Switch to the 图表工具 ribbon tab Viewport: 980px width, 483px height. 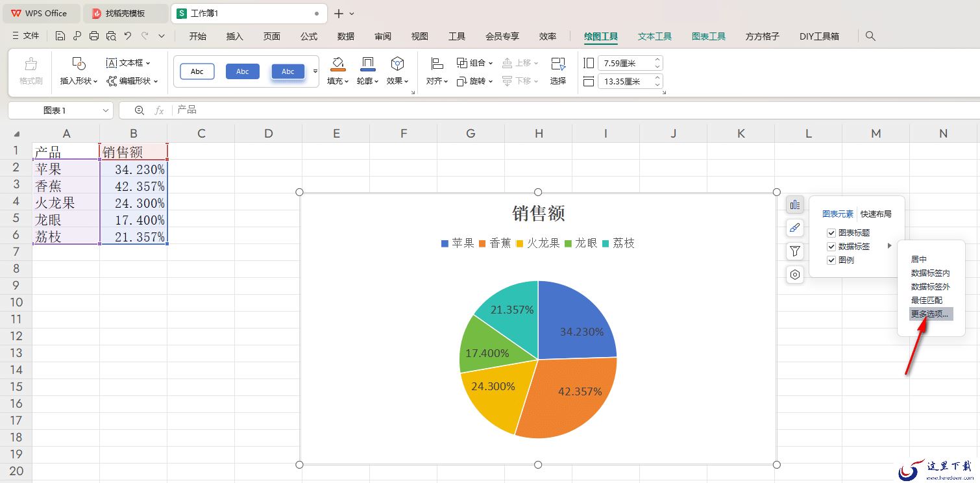pyautogui.click(x=709, y=36)
